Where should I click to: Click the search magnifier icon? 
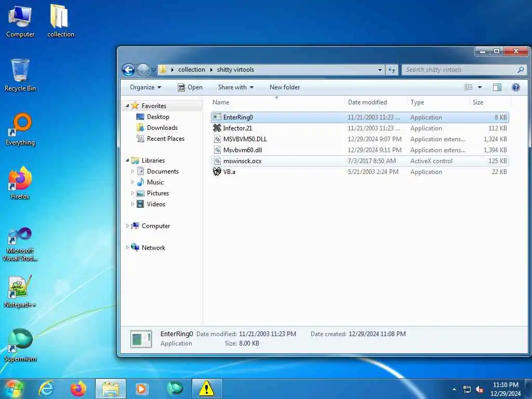521,70
